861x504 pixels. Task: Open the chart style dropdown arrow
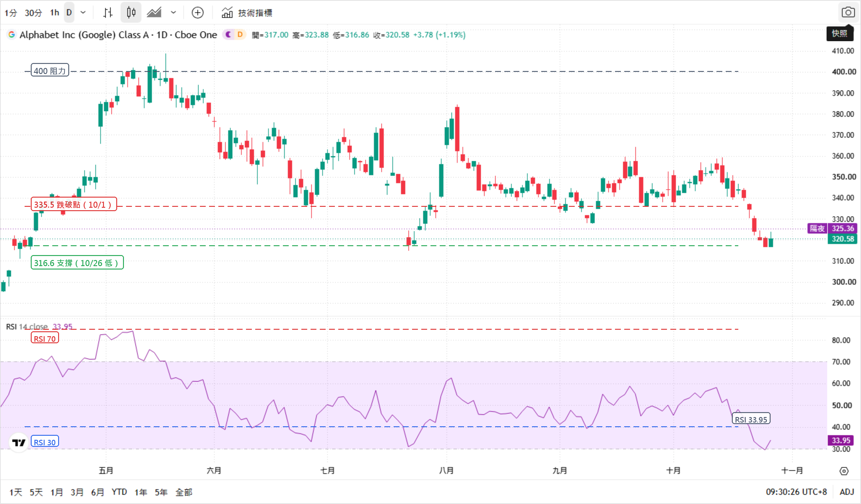(173, 13)
